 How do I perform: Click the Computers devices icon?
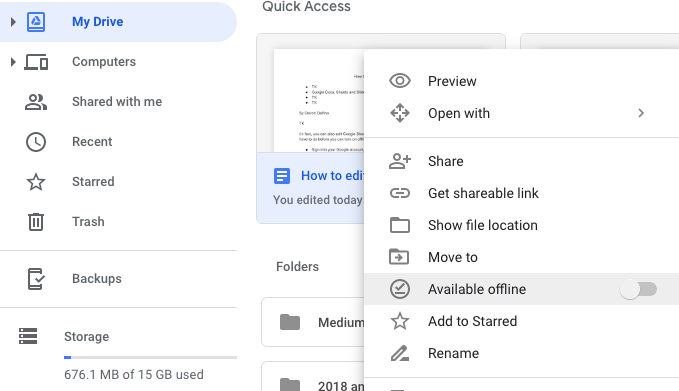36,62
